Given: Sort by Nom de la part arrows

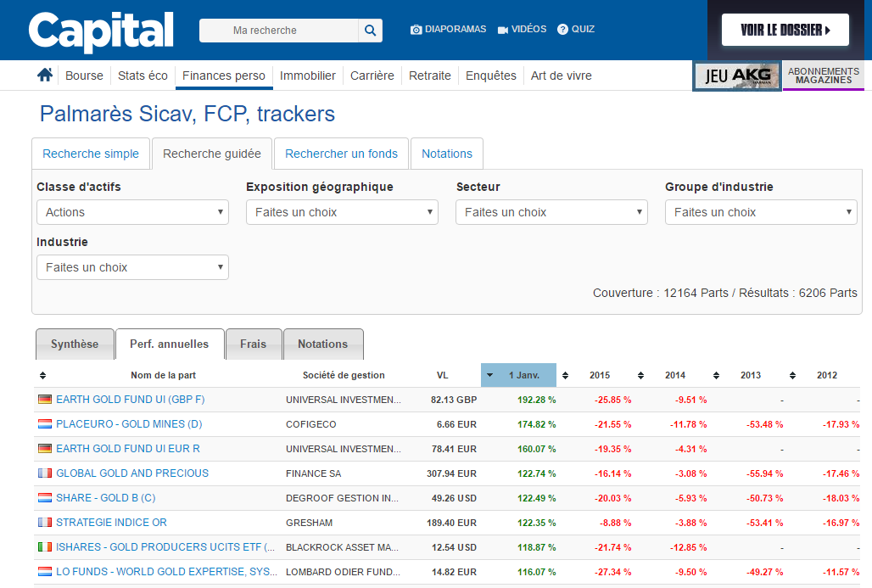Looking at the screenshot, I should coord(42,376).
